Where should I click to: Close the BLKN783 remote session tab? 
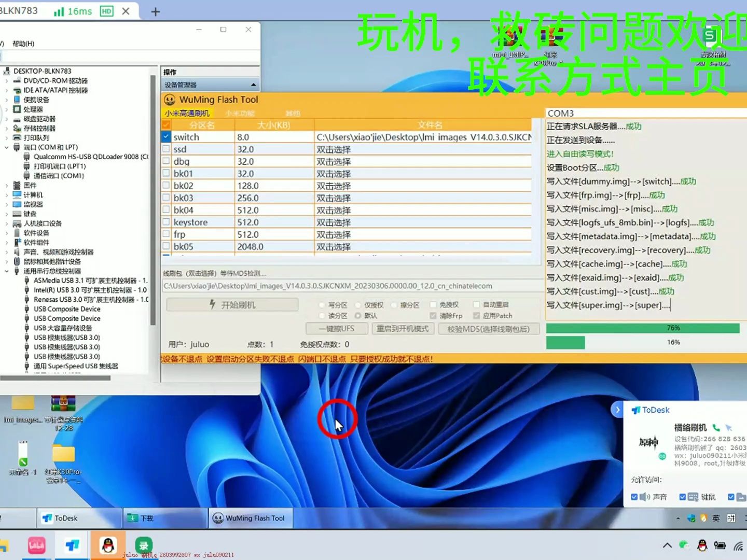click(x=126, y=11)
